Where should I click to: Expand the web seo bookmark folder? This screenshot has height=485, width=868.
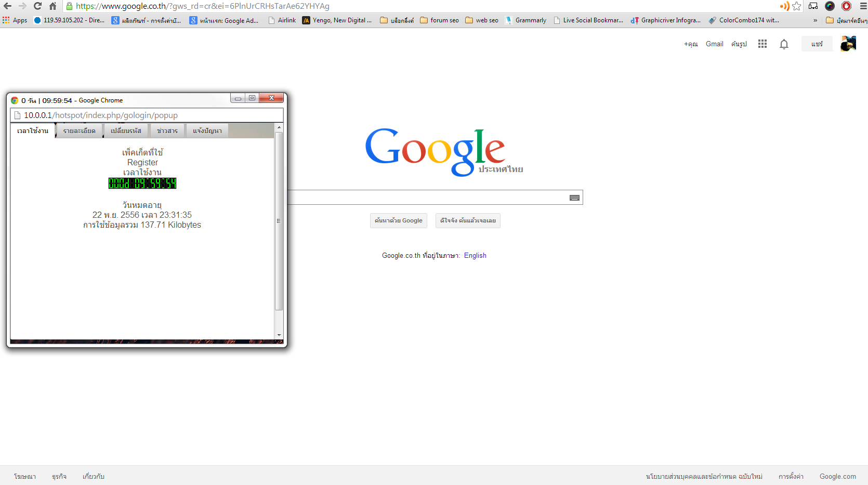tap(482, 20)
